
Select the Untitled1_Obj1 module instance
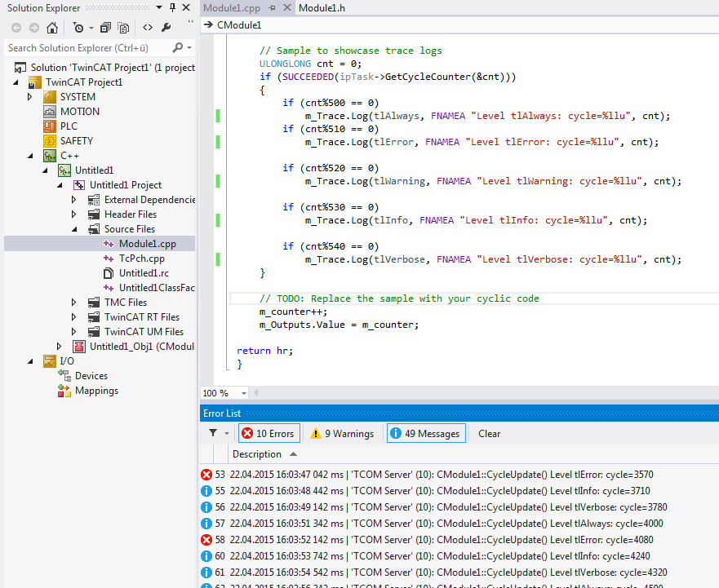point(142,347)
